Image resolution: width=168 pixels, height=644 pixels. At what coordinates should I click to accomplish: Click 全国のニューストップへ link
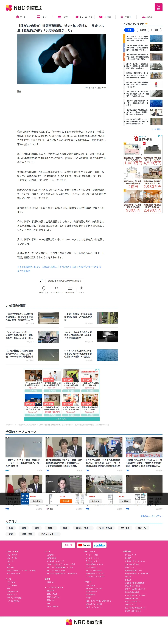pos(152,516)
